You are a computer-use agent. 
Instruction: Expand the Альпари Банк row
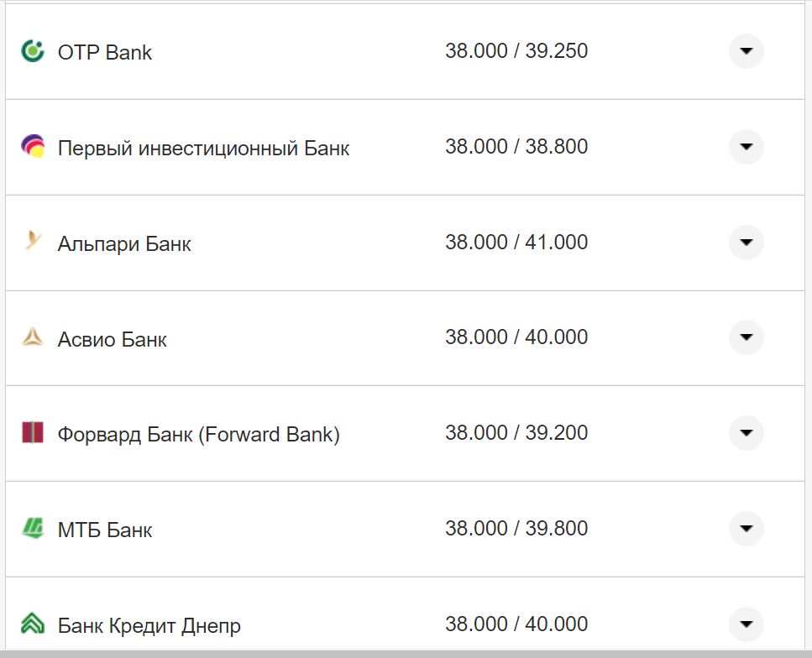point(746,243)
